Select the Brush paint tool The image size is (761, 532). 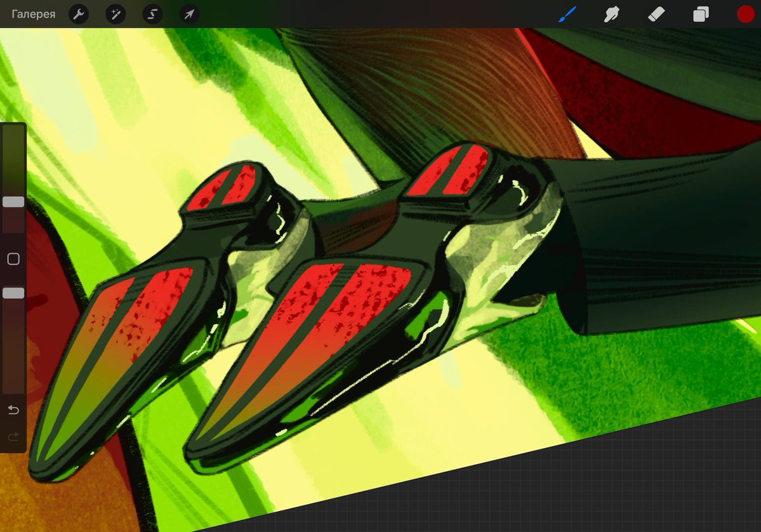pyautogui.click(x=567, y=14)
